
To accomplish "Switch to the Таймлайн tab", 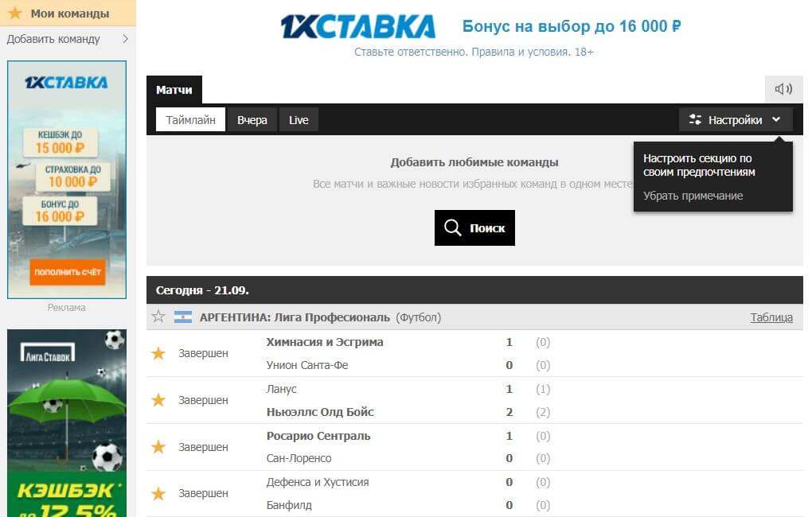I will (x=190, y=119).
